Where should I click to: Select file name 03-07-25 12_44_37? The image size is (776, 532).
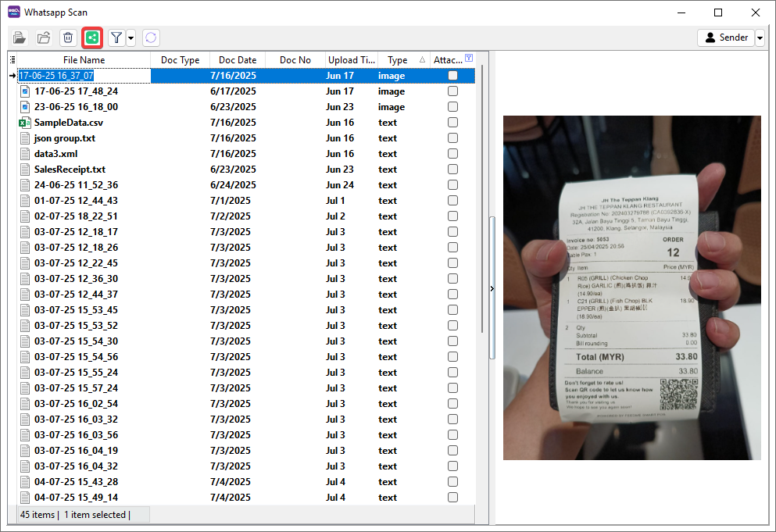77,295
